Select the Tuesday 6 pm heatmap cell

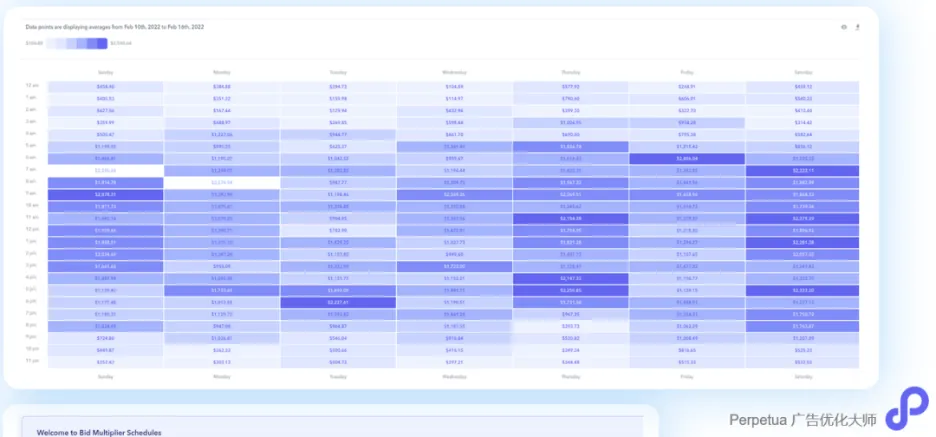pyautogui.click(x=337, y=303)
